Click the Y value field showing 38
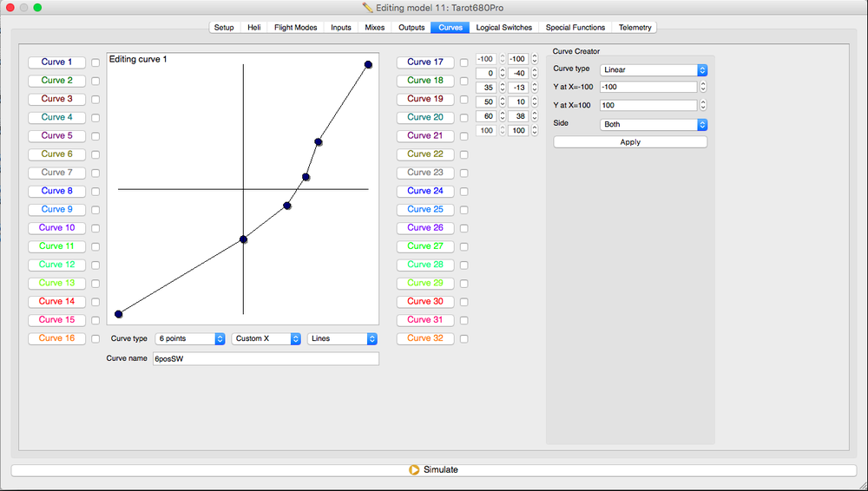 coord(518,116)
